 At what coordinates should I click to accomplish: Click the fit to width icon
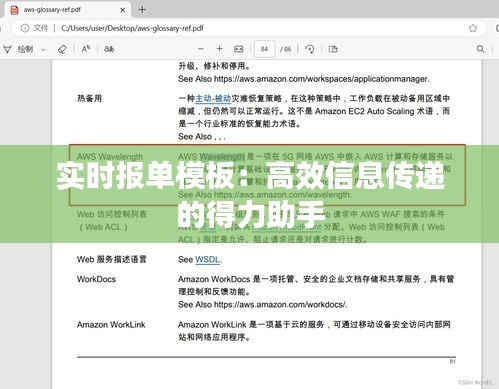click(x=239, y=49)
